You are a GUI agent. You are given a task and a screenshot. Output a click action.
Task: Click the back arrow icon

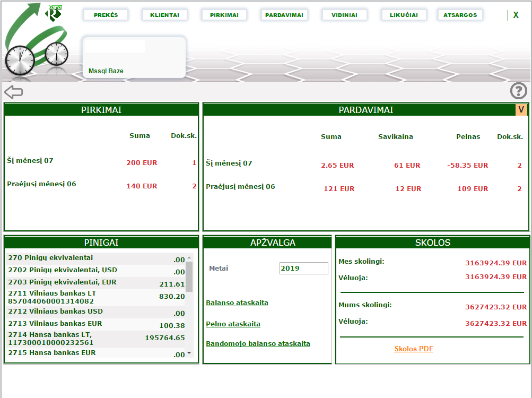[x=14, y=92]
